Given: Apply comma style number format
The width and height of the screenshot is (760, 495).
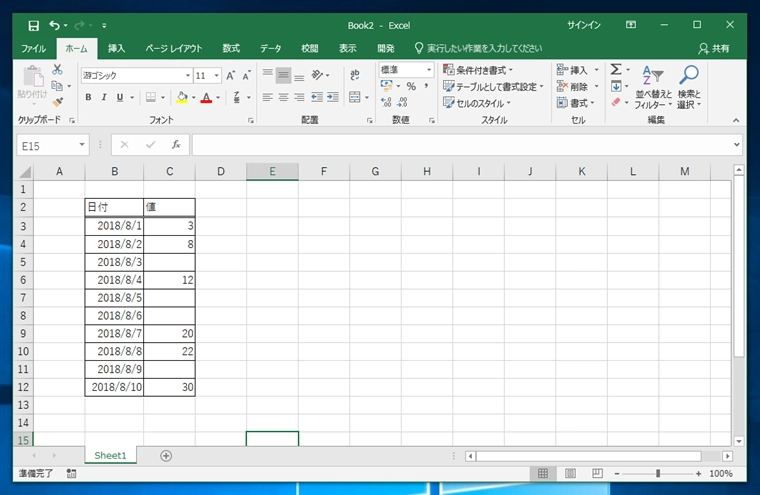Looking at the screenshot, I should pos(426,86).
